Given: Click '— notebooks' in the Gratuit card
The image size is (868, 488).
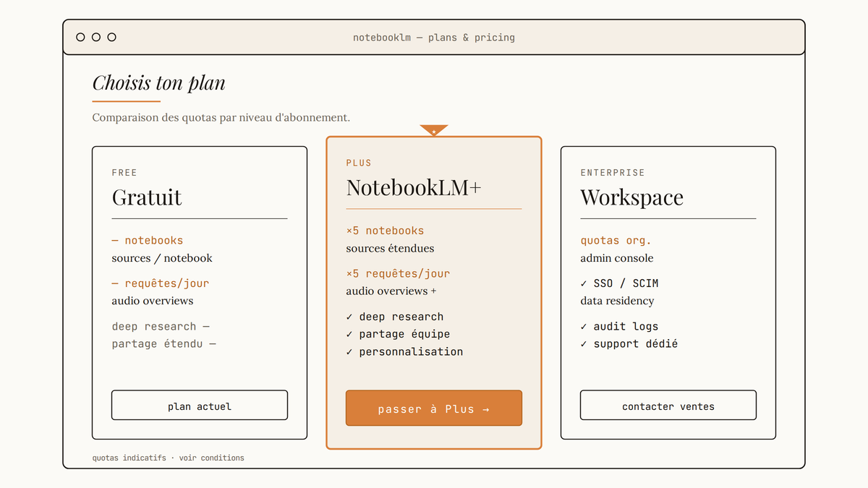Looking at the screenshot, I should tap(148, 240).
